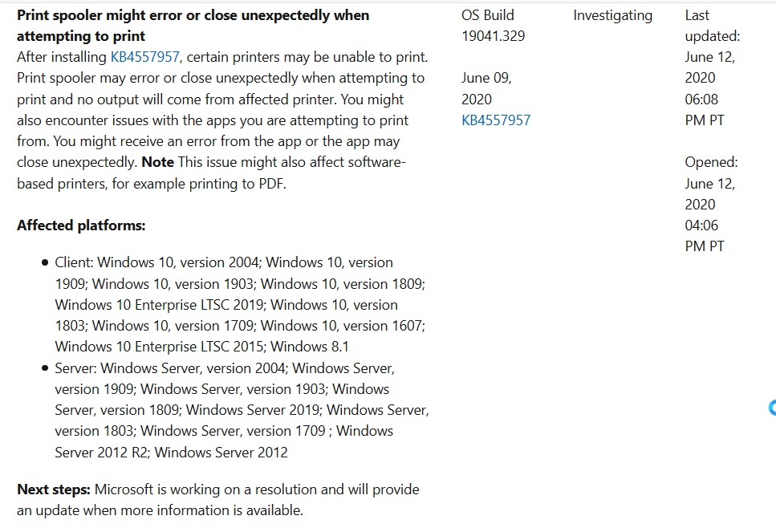Click the bold Note text in the description
The image size is (776, 532).
click(157, 162)
